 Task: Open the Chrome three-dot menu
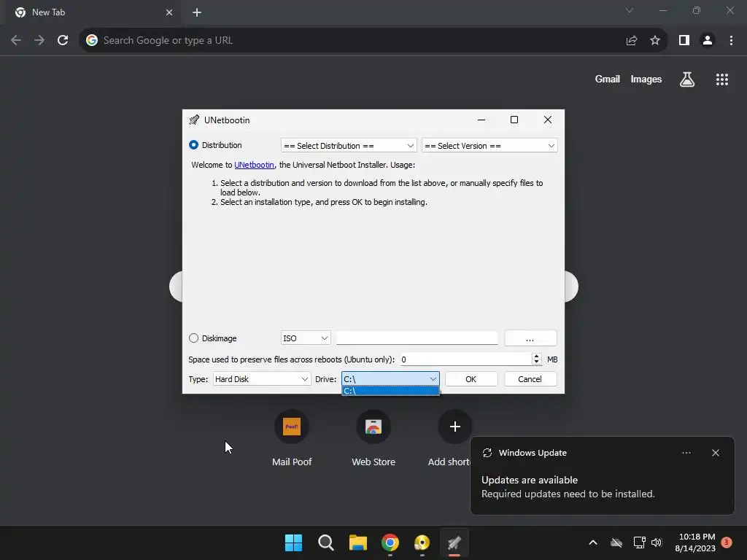(x=731, y=41)
